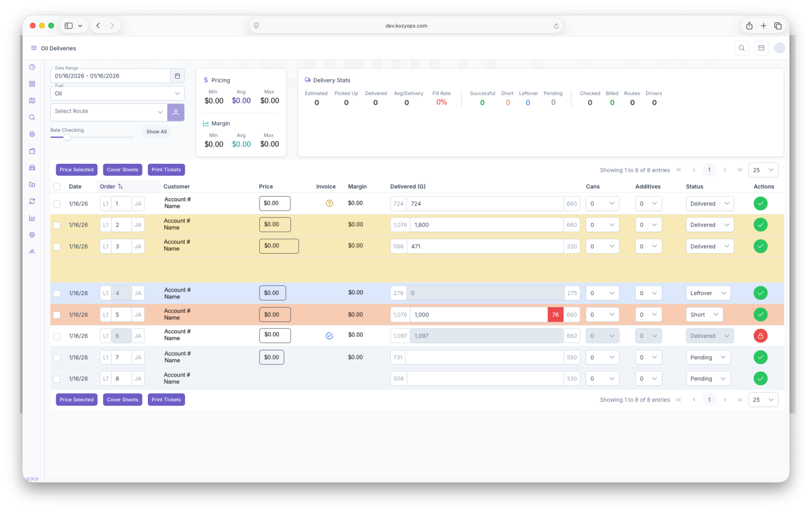
Task: Click the orange question invoice icon
Action: tap(330, 203)
